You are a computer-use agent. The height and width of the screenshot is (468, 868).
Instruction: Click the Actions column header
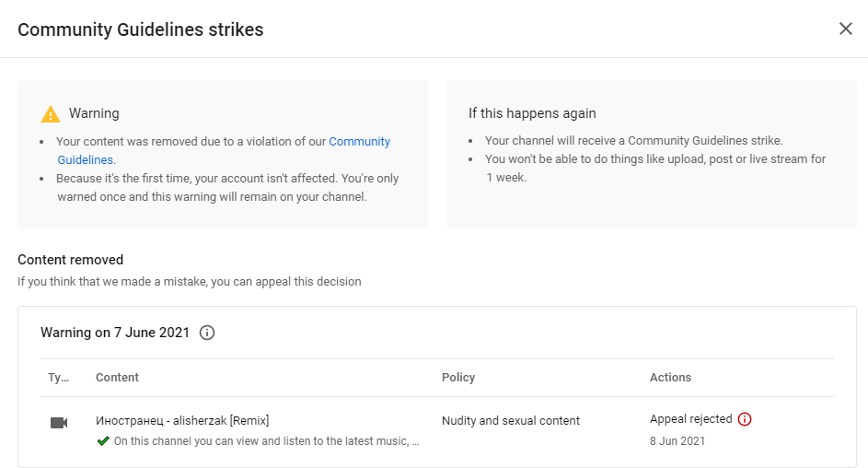click(670, 378)
